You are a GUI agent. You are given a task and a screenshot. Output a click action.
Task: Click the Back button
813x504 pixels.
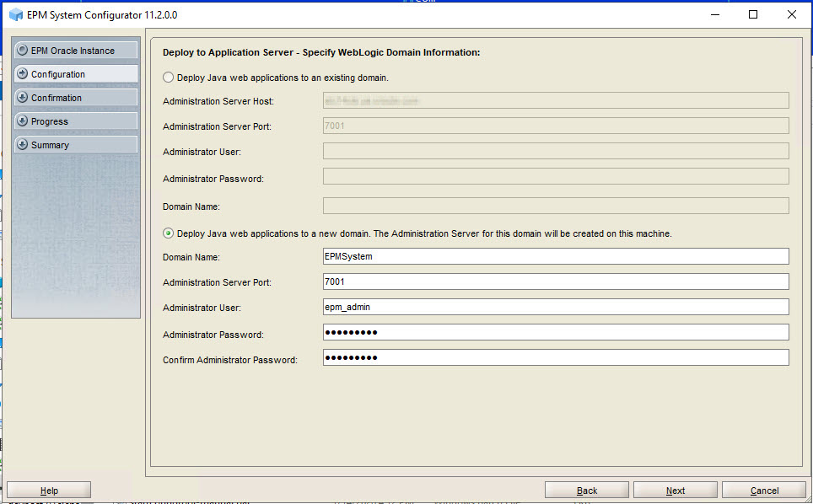coord(587,491)
